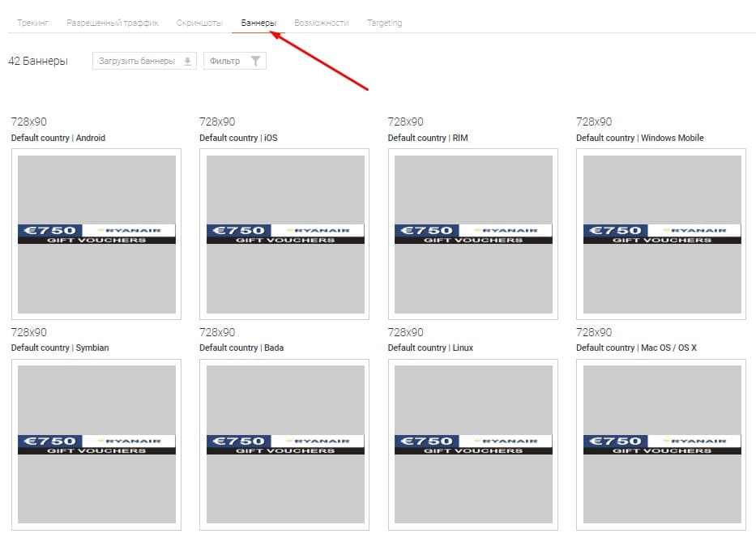
Task: Select the Баннеры tab
Action: (x=258, y=23)
